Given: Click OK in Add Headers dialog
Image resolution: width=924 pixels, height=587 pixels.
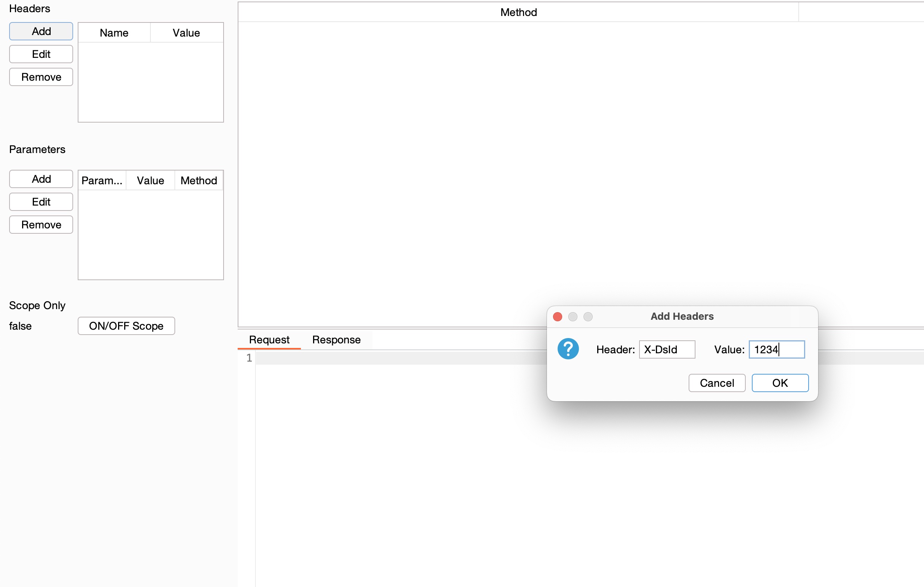Looking at the screenshot, I should pyautogui.click(x=780, y=383).
